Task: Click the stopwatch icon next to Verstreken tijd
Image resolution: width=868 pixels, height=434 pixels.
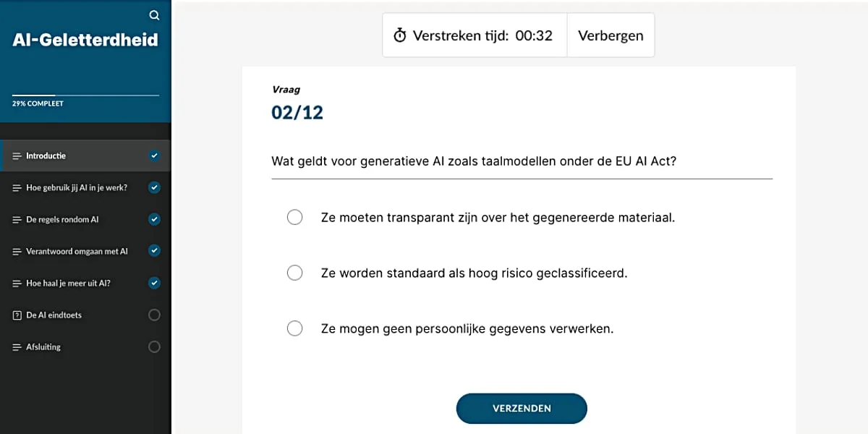Action: [x=399, y=34]
